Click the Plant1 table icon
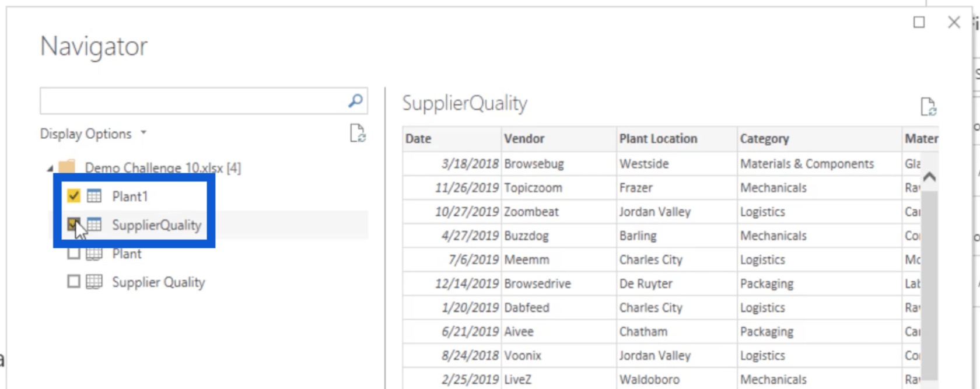The width and height of the screenshot is (980, 389). click(94, 196)
